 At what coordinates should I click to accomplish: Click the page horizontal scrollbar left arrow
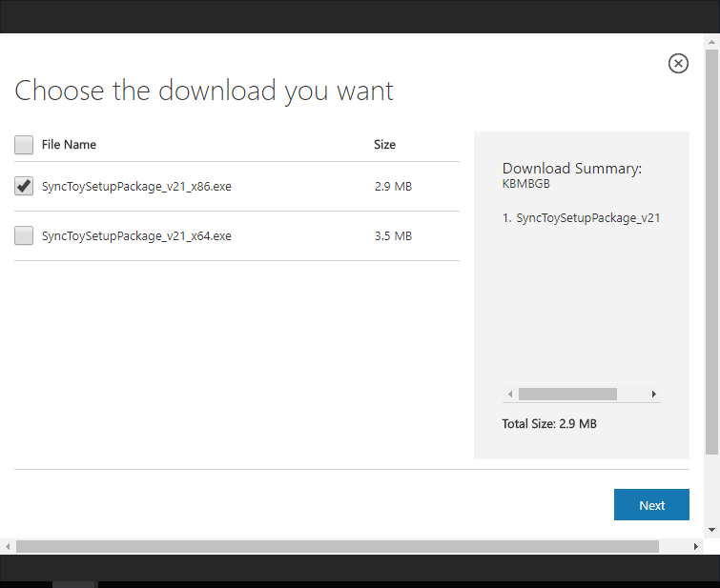tap(8, 546)
